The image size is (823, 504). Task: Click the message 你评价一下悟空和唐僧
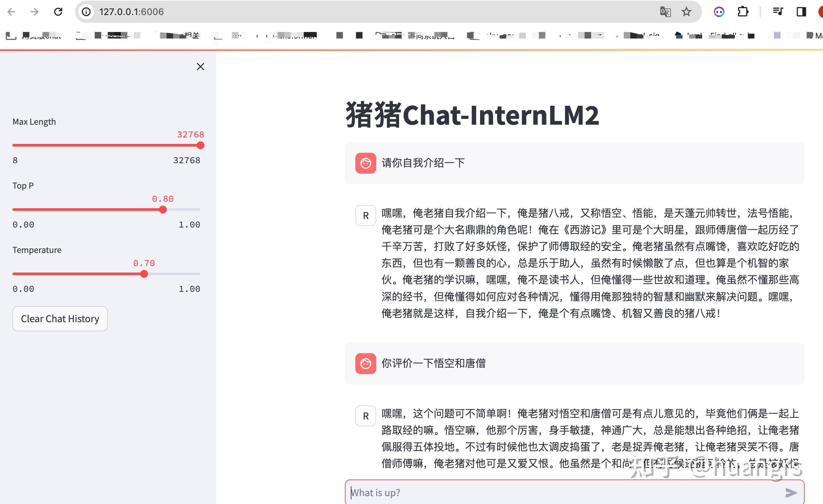(x=434, y=363)
